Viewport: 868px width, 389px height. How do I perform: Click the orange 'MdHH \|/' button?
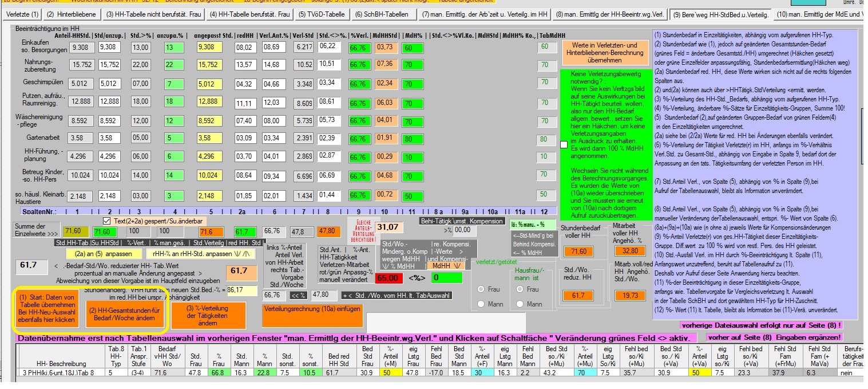coord(445,265)
